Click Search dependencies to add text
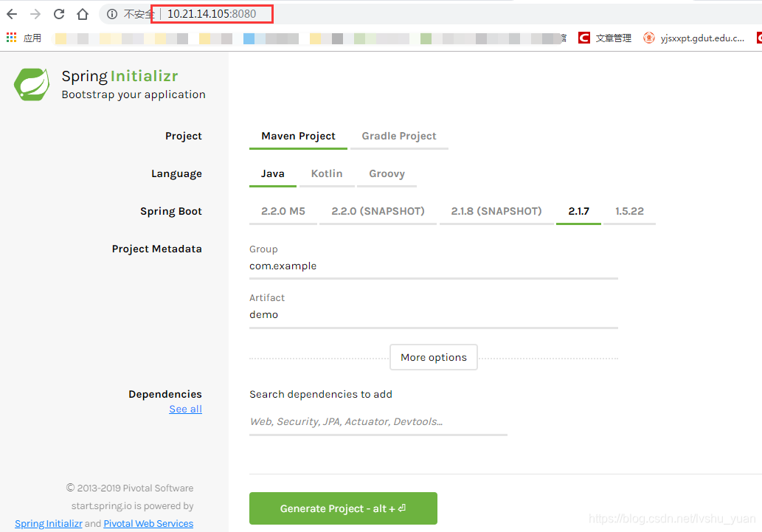 (321, 394)
